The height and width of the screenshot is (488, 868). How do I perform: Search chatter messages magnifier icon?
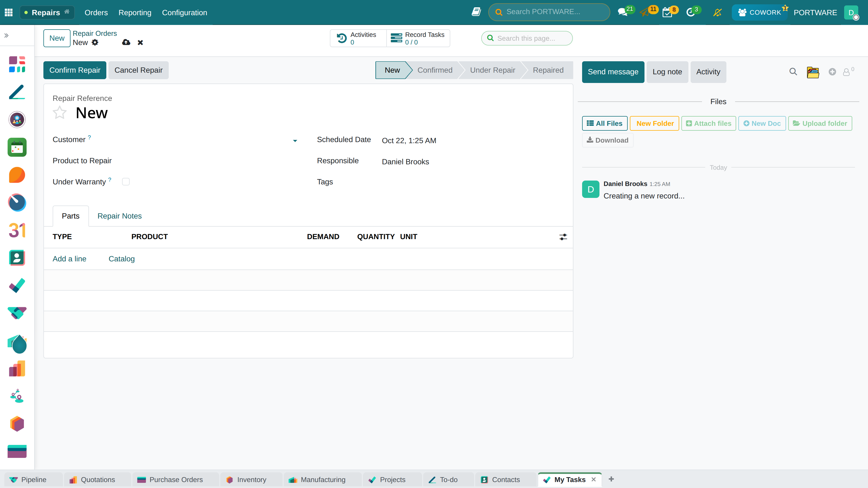click(793, 72)
